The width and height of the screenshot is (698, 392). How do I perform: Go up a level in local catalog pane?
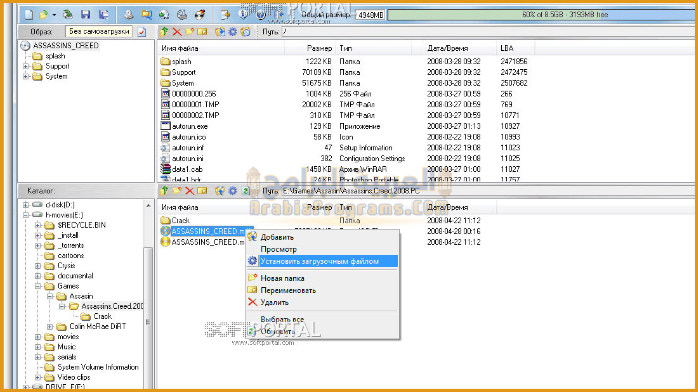click(x=164, y=190)
